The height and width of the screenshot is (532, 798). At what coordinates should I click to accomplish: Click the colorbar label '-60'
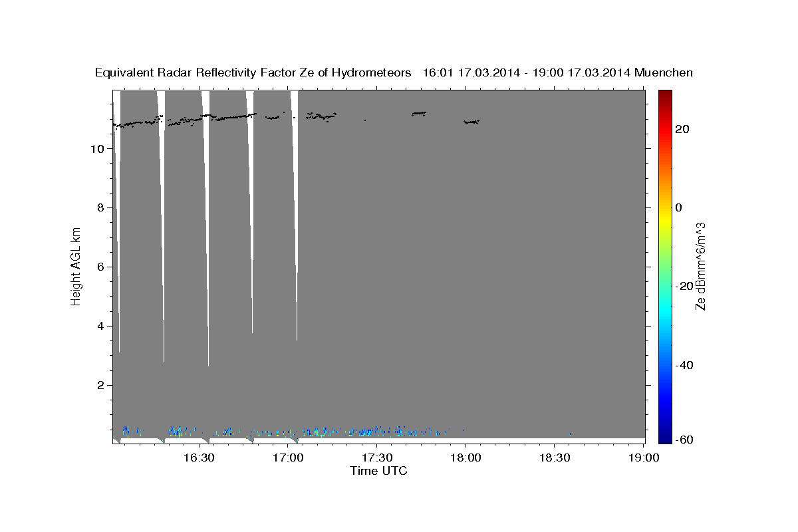coord(684,440)
